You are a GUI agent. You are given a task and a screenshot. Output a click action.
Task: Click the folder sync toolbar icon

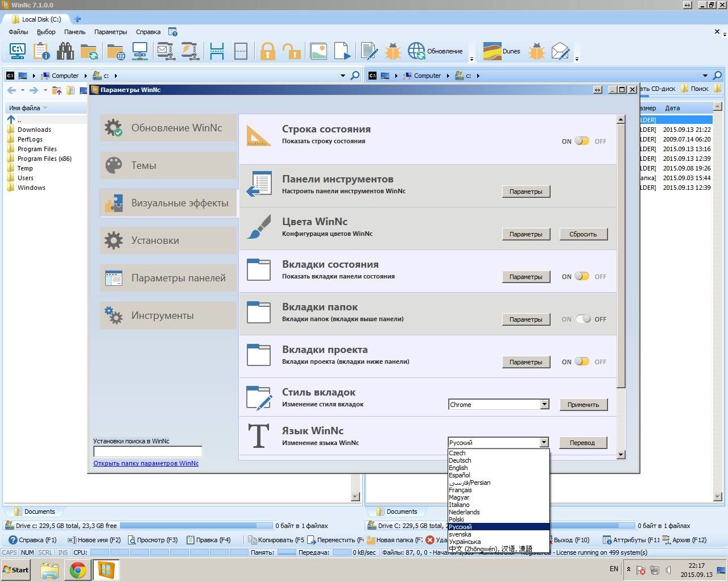pos(89,51)
